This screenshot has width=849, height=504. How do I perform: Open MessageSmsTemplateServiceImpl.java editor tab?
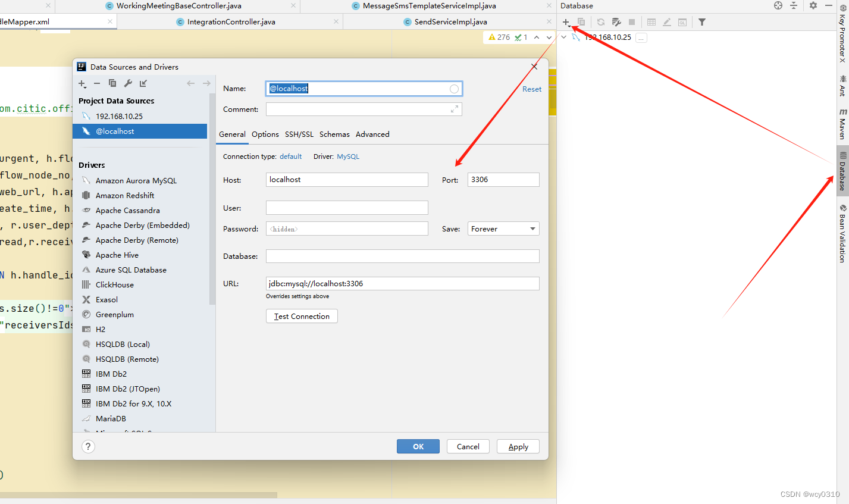coord(429,5)
